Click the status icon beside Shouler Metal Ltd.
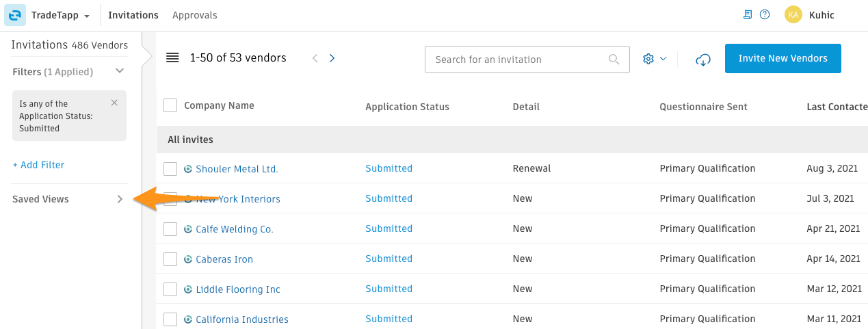Image resolution: width=868 pixels, height=329 pixels. pyautogui.click(x=188, y=169)
